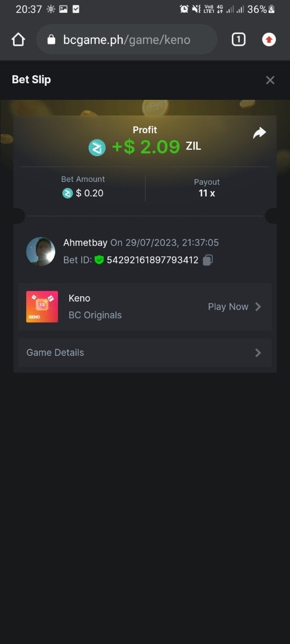
Task: Tap the Game Details chevron arrow
Action: (258, 353)
